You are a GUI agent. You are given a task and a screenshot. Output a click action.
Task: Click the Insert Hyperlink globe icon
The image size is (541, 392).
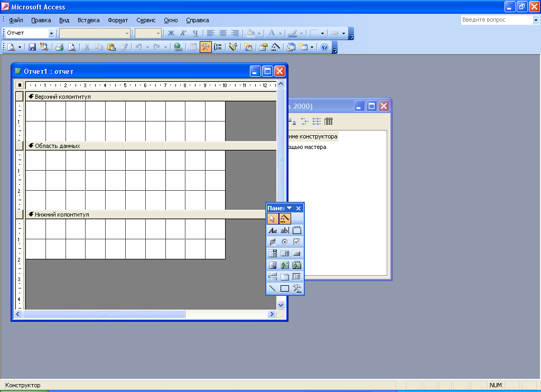coord(178,47)
